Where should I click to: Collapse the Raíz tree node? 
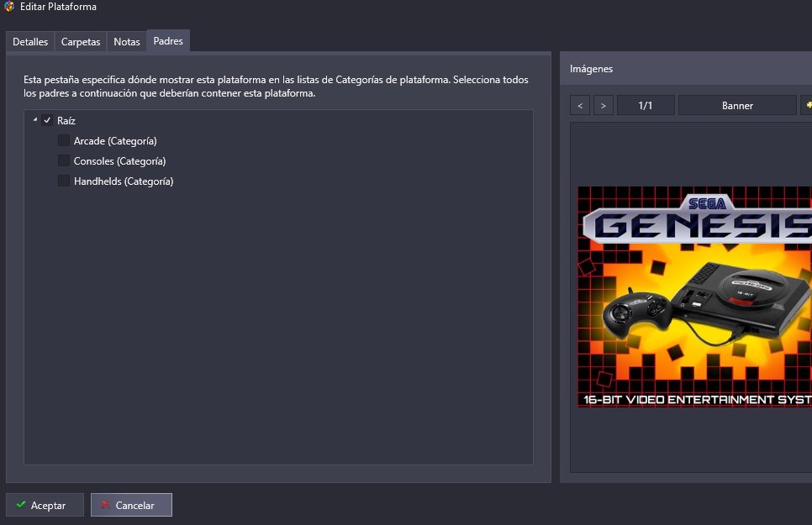coord(35,119)
